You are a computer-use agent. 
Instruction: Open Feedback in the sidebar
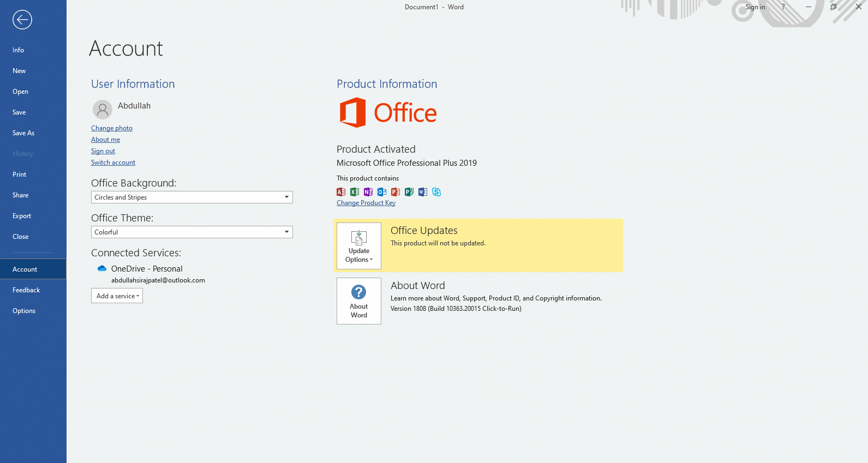click(33, 290)
